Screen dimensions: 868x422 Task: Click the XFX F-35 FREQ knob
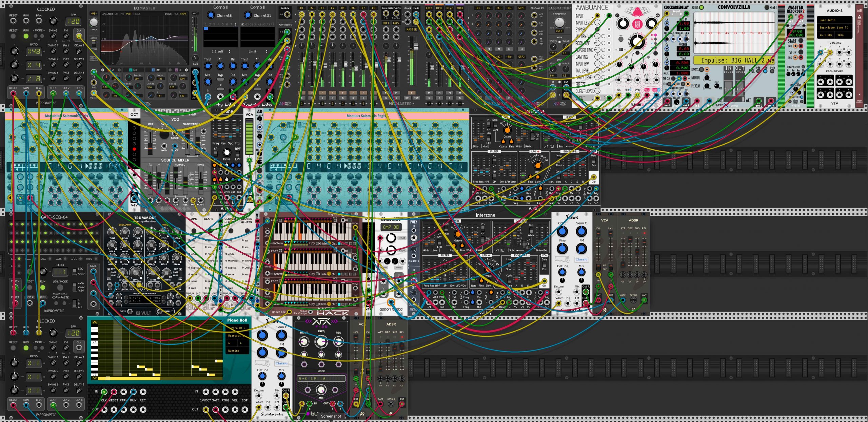[x=321, y=342]
